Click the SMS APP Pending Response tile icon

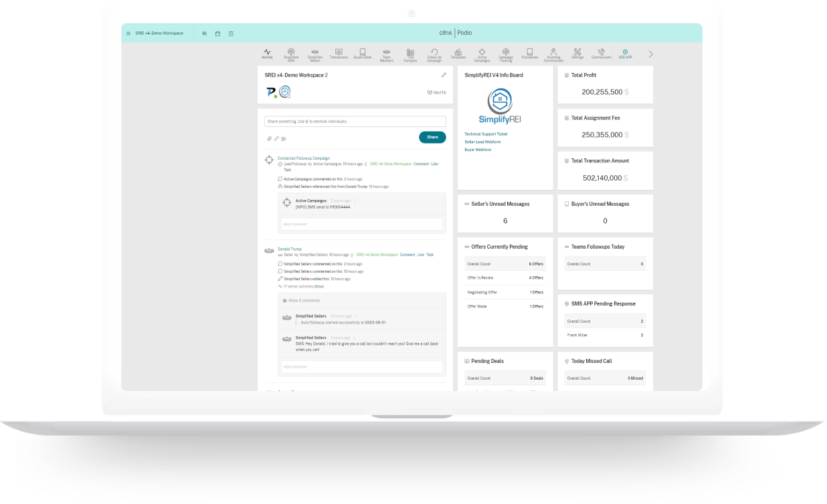pyautogui.click(x=567, y=303)
